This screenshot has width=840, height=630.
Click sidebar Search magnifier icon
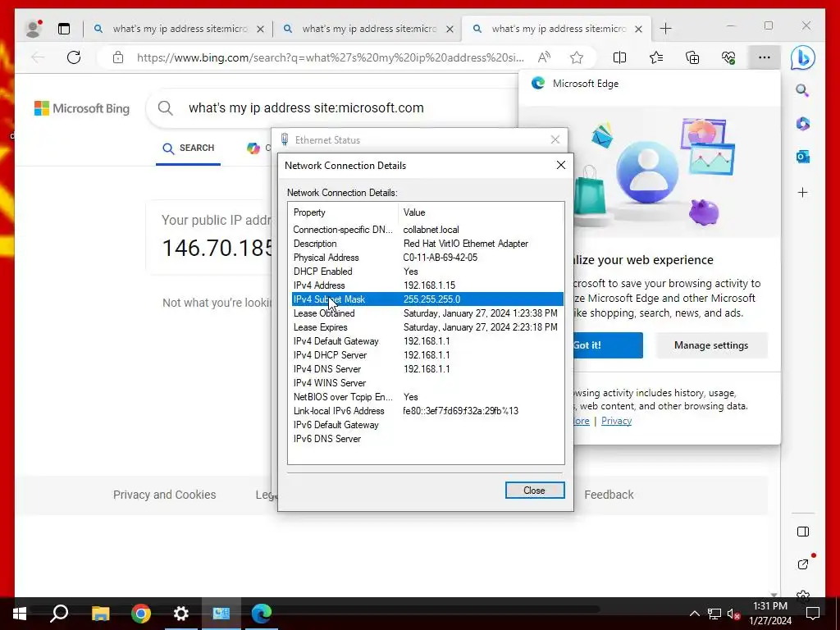[x=802, y=90]
